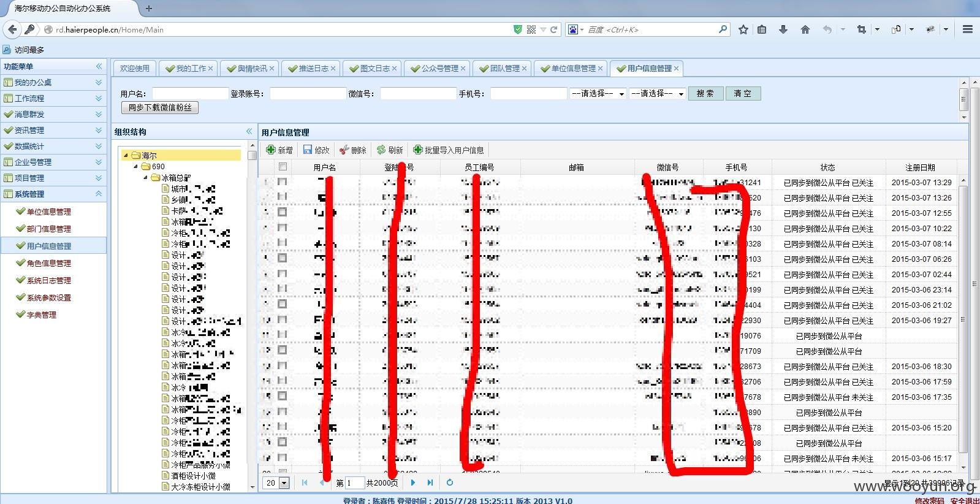The width and height of the screenshot is (980, 504).
Task: Close the 用户信息管理 tab
Action: (676, 68)
